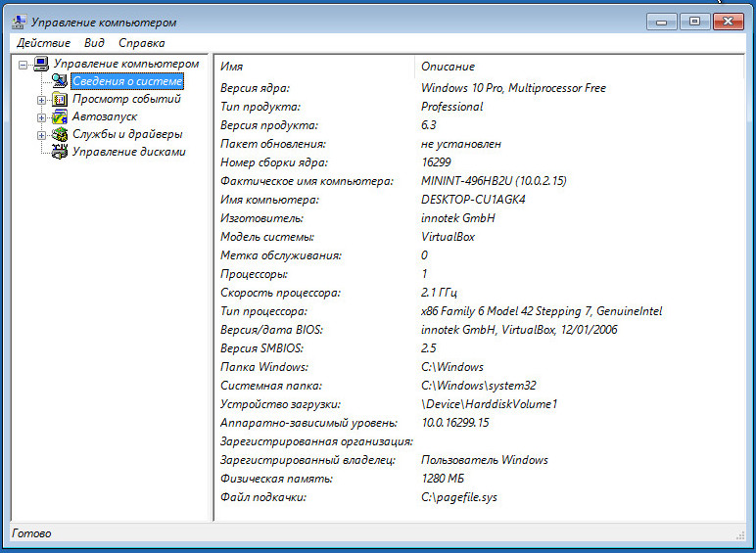
Task: Open Службы и драйверы tree item
Action: [127, 134]
